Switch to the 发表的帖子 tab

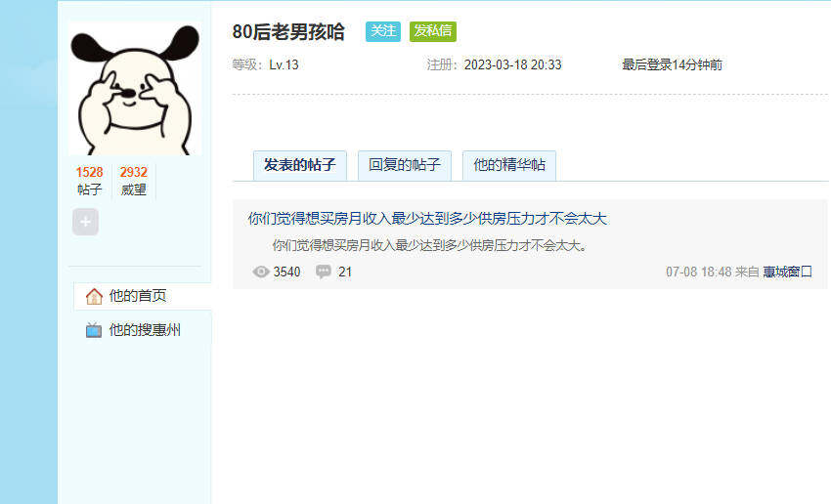point(300,165)
